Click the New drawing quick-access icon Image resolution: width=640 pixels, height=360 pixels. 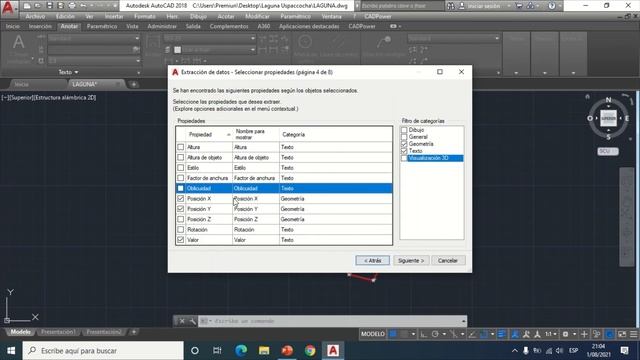point(27,6)
